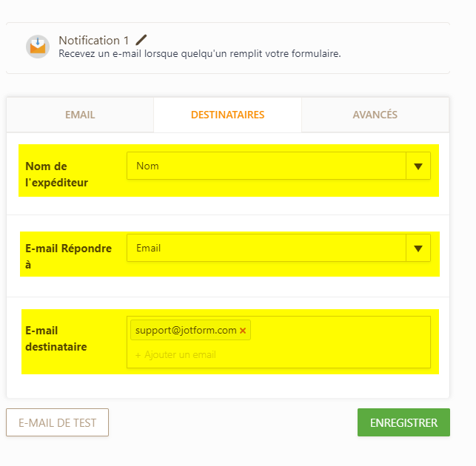Select the DESTINATAIRES tab
The image size is (476, 466).
[228, 115]
